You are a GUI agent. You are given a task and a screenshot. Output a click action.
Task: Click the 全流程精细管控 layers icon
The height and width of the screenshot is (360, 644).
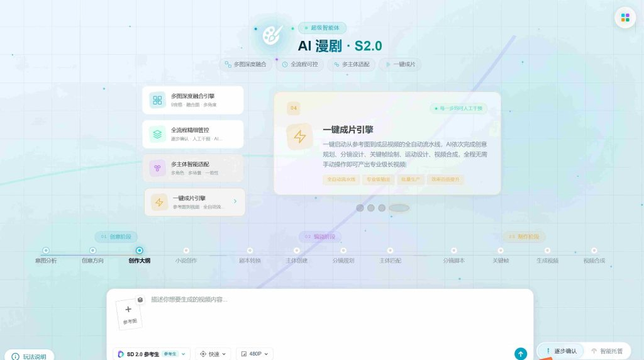157,134
